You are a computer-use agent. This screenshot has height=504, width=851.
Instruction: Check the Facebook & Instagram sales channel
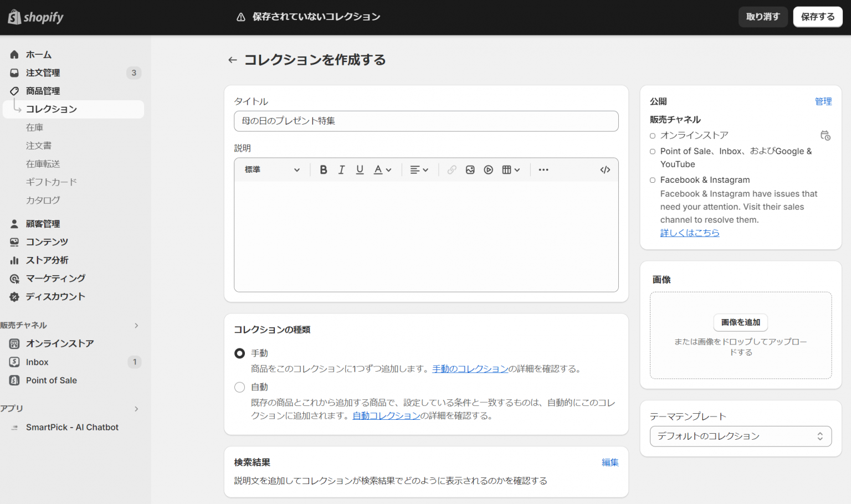652,179
